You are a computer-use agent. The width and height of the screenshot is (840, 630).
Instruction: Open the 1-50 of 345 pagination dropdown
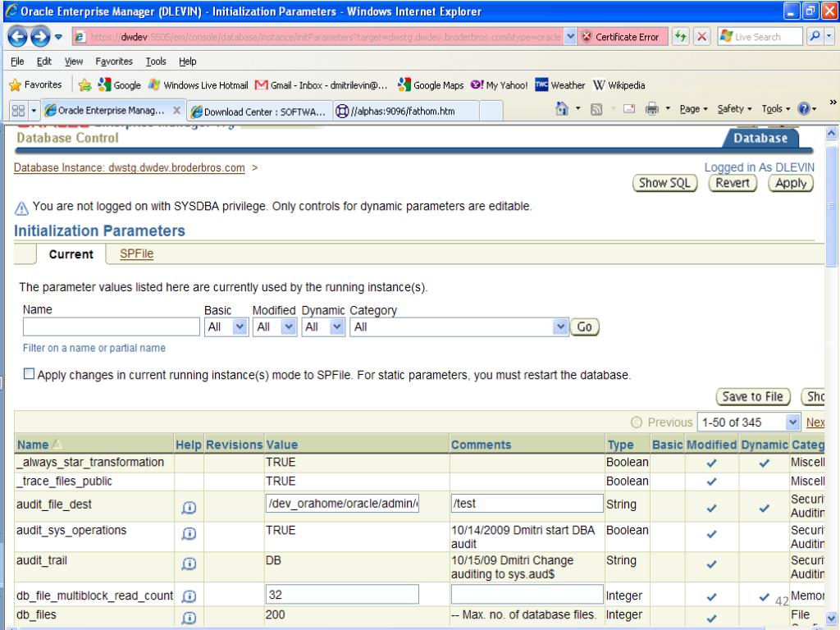[x=792, y=422]
